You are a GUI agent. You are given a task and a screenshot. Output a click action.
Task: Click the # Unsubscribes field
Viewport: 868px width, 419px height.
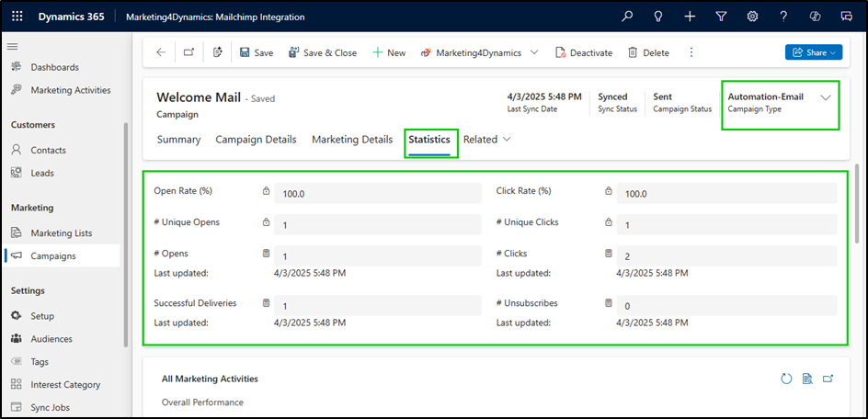pos(726,306)
